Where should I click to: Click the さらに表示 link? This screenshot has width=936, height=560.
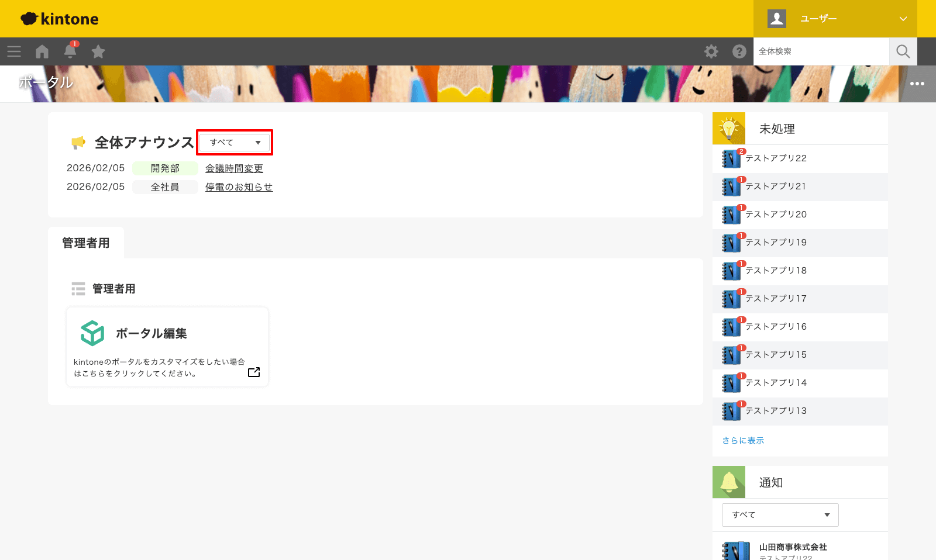pos(743,441)
